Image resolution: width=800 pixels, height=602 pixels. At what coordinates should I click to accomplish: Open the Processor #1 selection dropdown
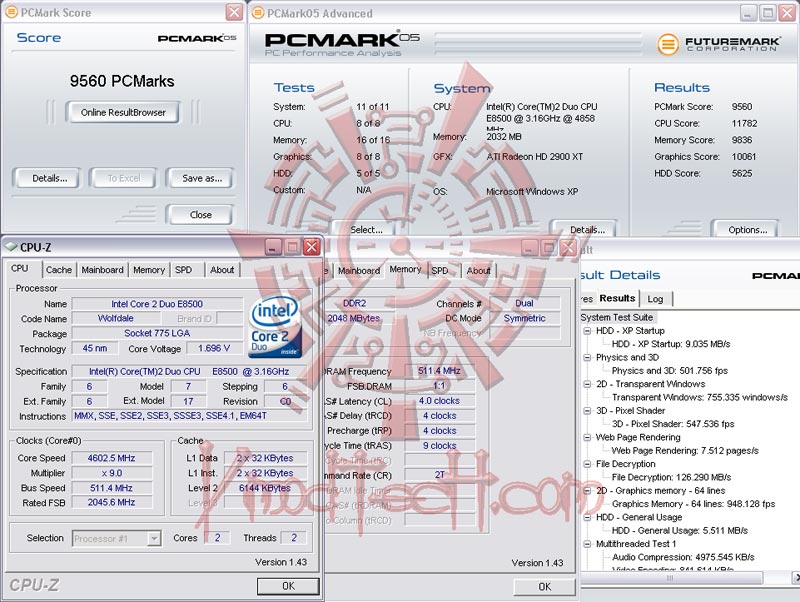[x=116, y=538]
